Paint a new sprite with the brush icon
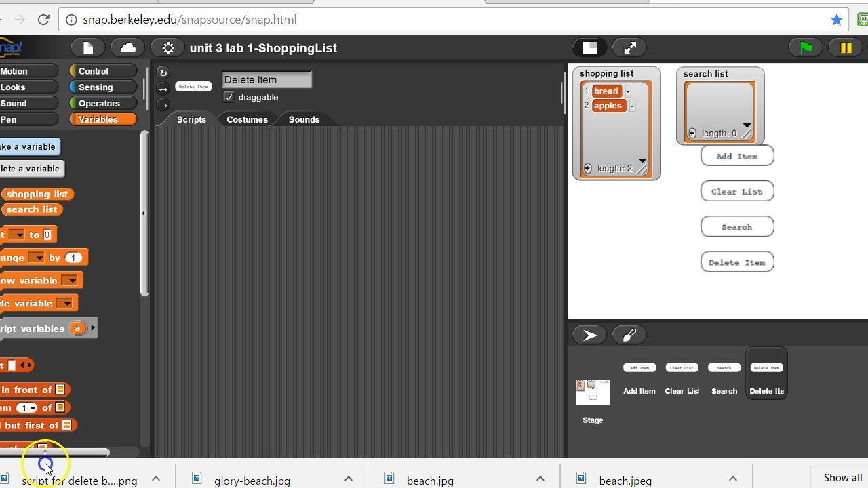868x488 pixels. click(x=629, y=335)
